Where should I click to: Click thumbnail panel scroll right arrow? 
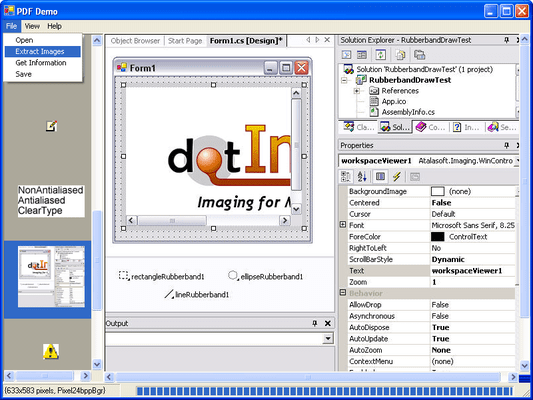pyautogui.click(x=85, y=376)
